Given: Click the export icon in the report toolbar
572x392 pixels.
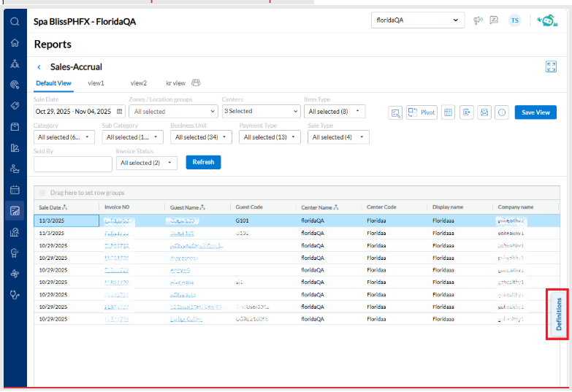Looking at the screenshot, I should click(467, 112).
